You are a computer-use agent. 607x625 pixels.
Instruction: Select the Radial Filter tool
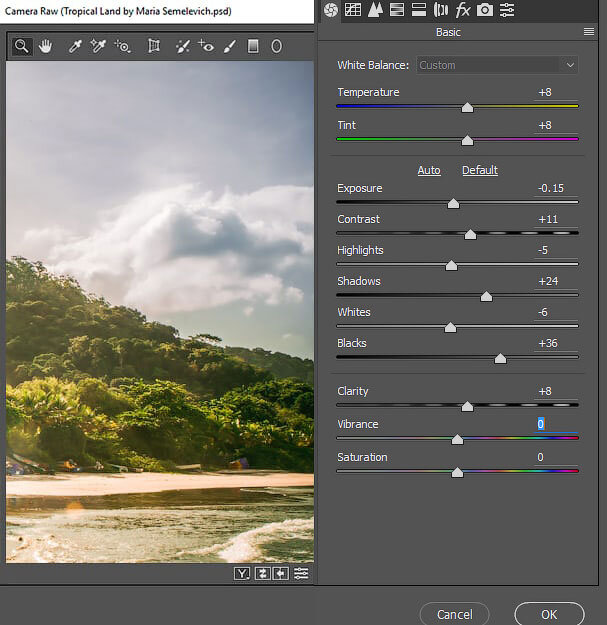[276, 46]
